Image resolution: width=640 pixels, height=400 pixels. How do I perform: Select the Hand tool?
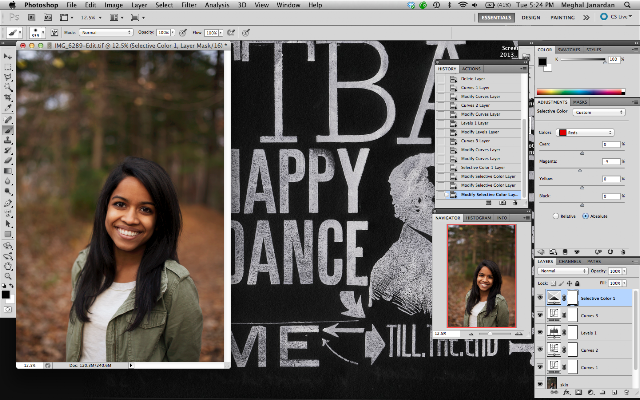8,266
